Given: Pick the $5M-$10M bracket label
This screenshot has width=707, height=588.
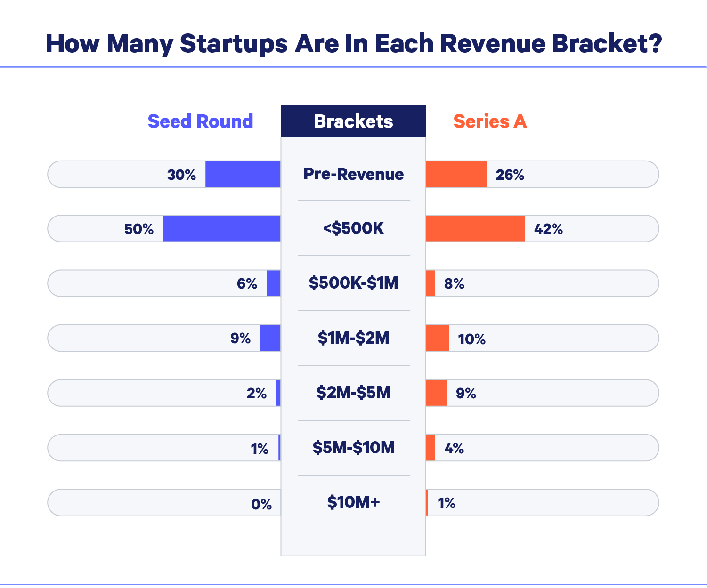Looking at the screenshot, I should (x=353, y=447).
